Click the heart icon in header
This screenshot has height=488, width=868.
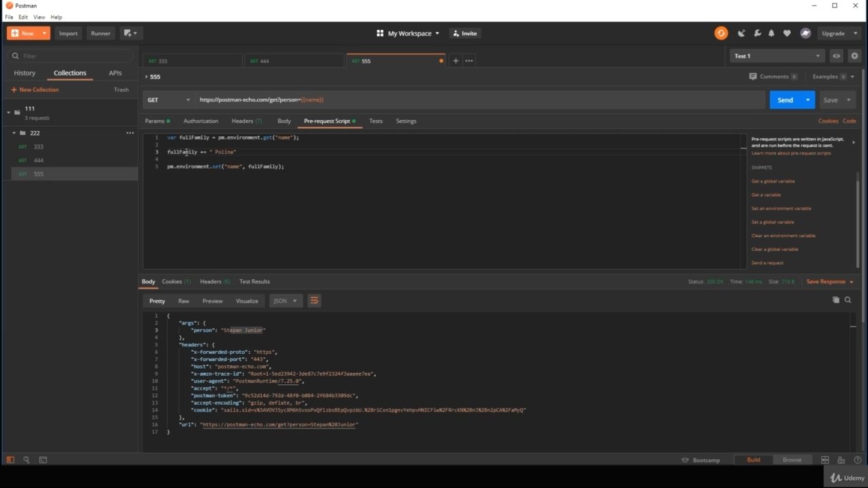787,33
